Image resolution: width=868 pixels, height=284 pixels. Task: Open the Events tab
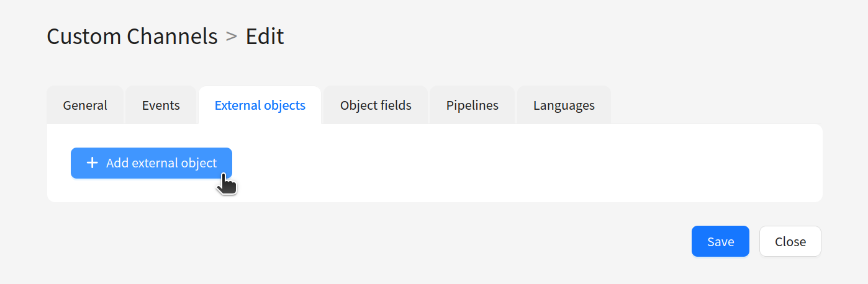click(x=161, y=105)
